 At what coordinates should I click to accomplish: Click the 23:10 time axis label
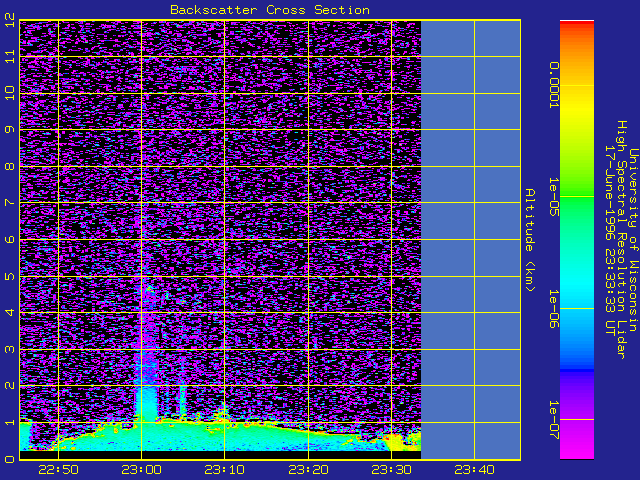pyautogui.click(x=224, y=470)
